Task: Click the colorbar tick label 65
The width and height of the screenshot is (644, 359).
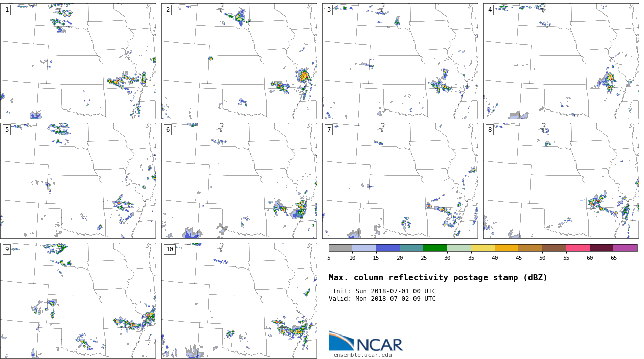Action: coord(613,258)
